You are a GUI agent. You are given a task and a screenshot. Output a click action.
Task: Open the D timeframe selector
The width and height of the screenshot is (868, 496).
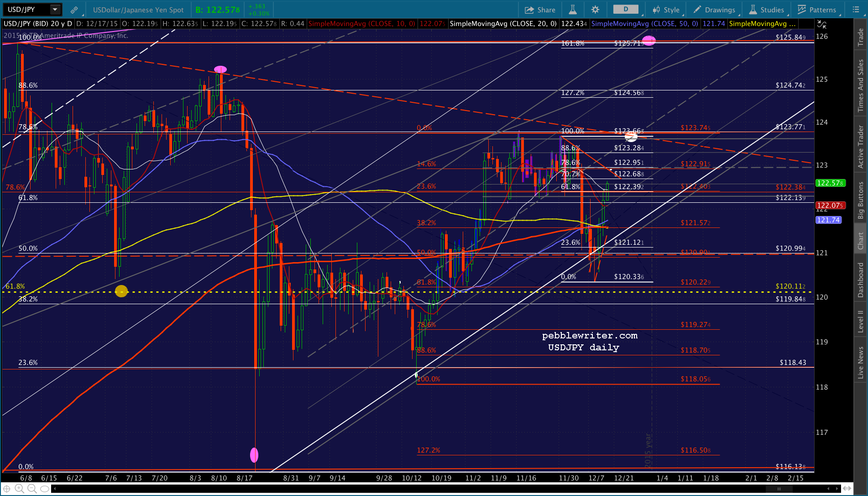pos(626,9)
